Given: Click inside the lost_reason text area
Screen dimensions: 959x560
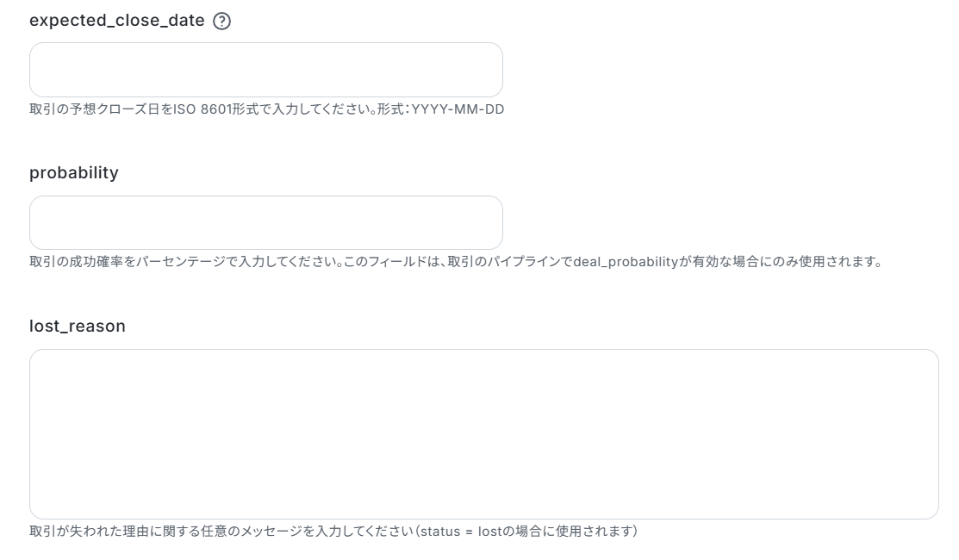Looking at the screenshot, I should coord(483,434).
